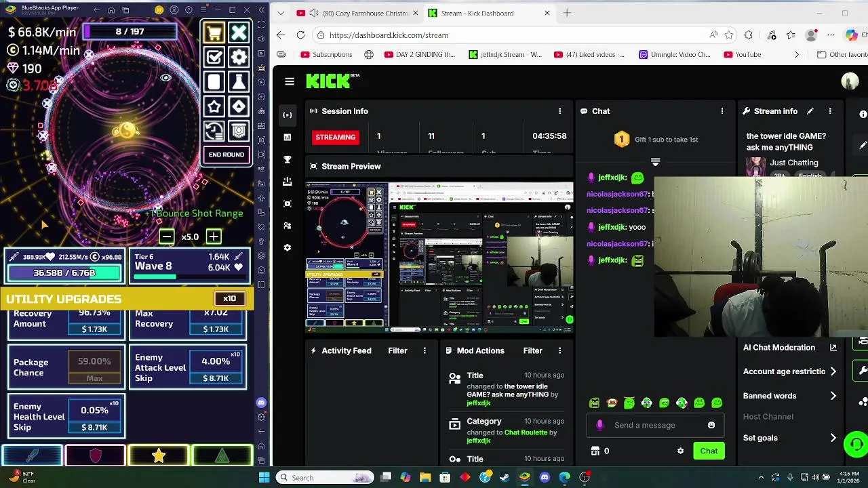Open Chat panel three-dot menu

pos(722,111)
